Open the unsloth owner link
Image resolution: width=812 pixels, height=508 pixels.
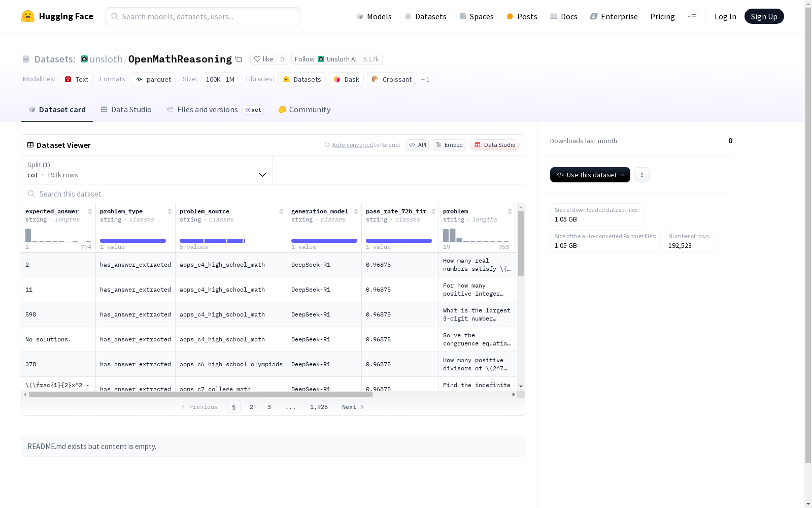pos(106,59)
